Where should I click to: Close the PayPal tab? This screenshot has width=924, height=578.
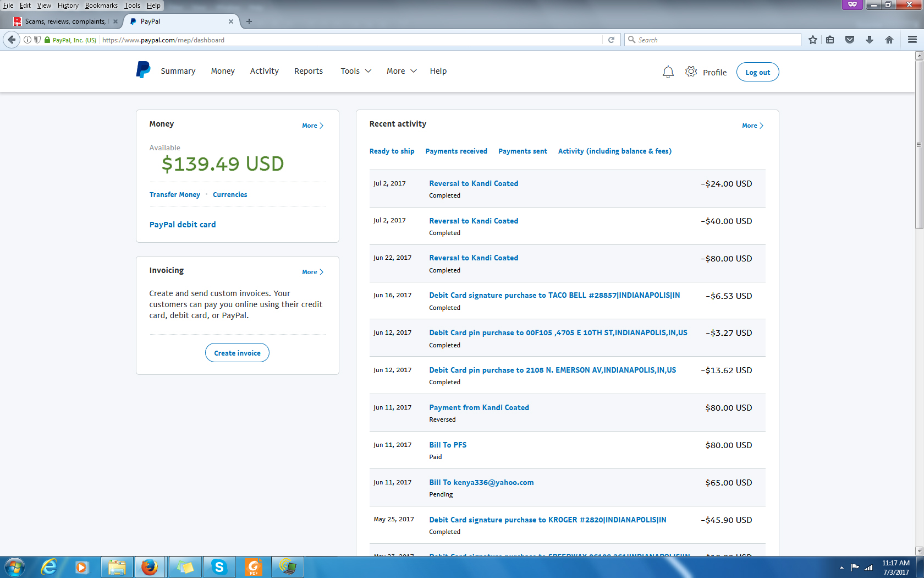pyautogui.click(x=231, y=21)
